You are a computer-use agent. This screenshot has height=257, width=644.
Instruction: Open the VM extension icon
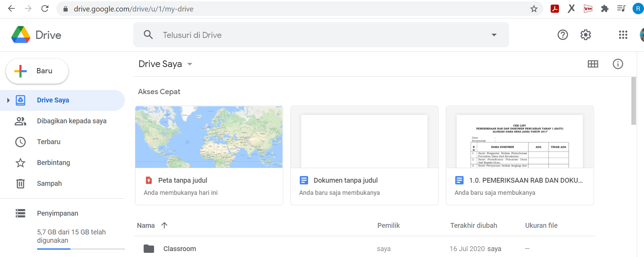tap(588, 9)
